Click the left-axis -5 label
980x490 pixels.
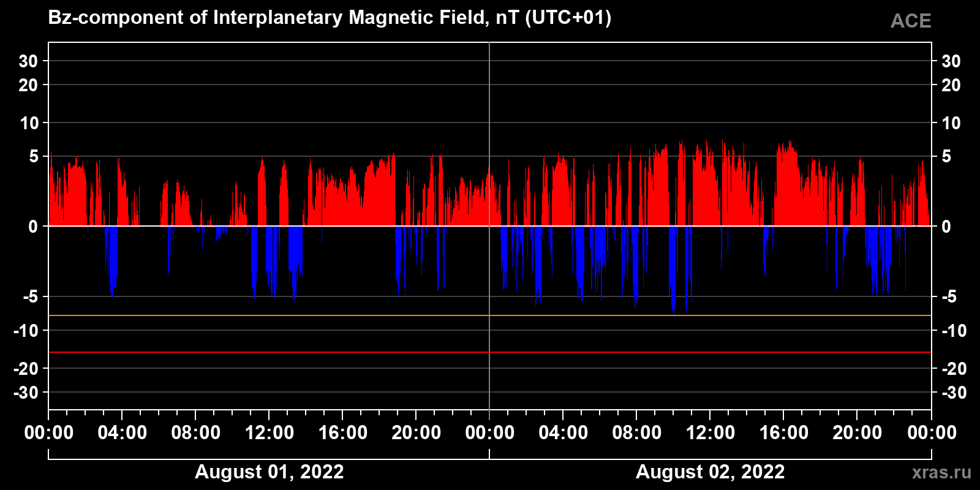31,297
